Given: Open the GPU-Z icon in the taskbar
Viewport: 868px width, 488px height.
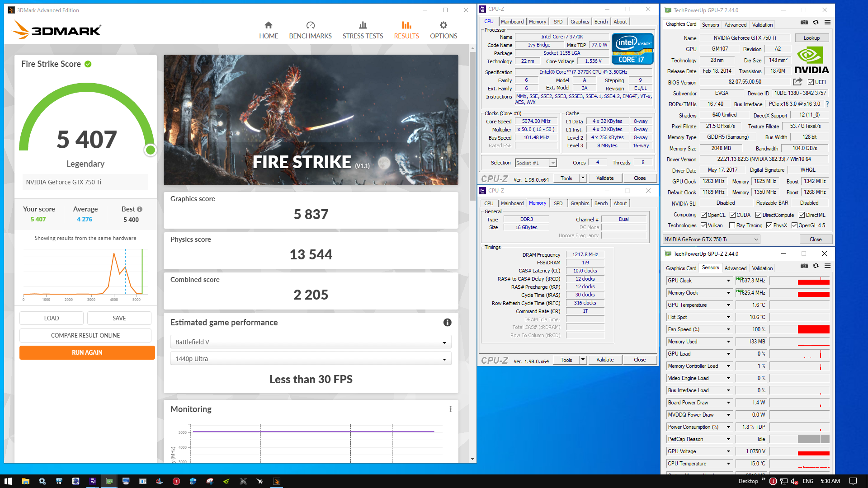Looking at the screenshot, I should [x=109, y=481].
